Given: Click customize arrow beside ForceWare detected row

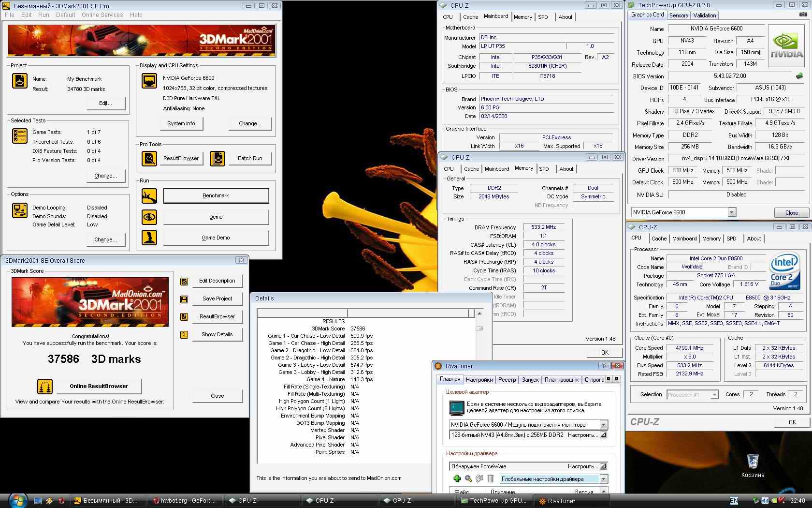Looking at the screenshot, I should (x=603, y=466).
